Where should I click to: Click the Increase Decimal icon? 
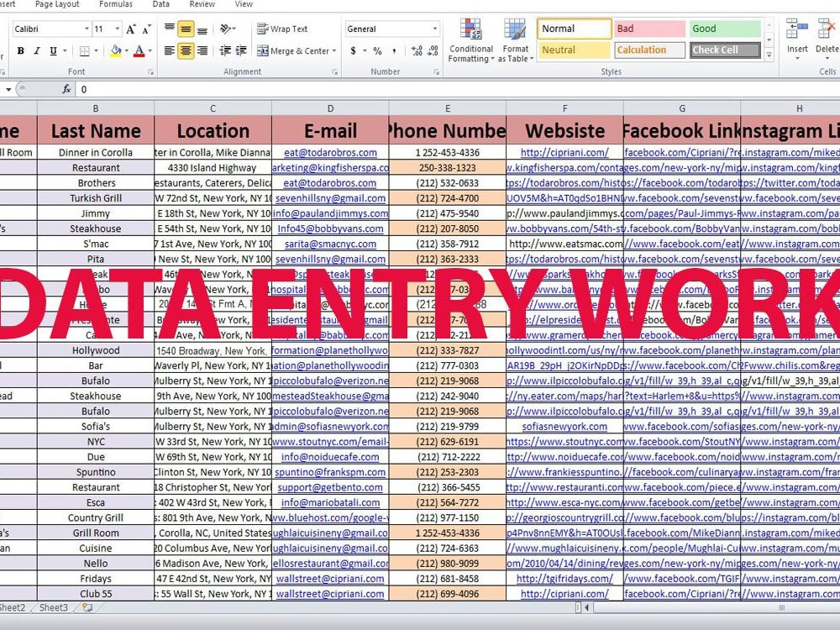click(417, 51)
